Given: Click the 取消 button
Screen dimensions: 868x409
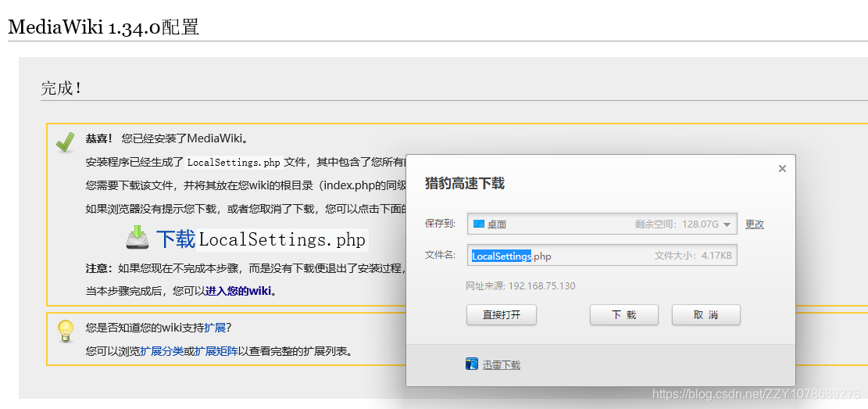Looking at the screenshot, I should pyautogui.click(x=705, y=315).
